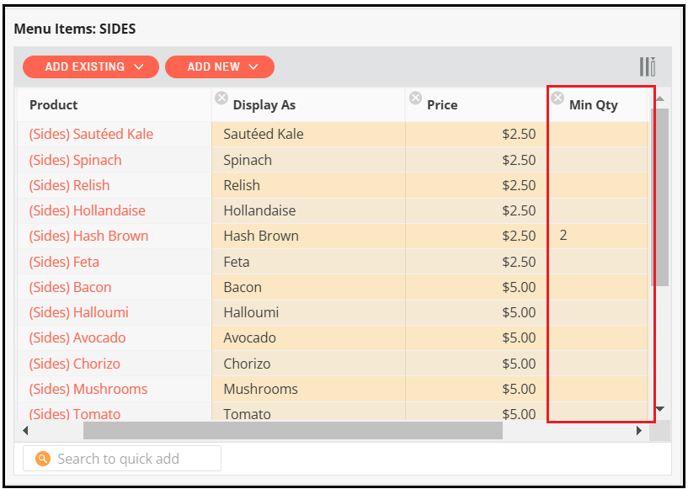Remove the Price column
The image size is (688, 489).
(x=415, y=98)
